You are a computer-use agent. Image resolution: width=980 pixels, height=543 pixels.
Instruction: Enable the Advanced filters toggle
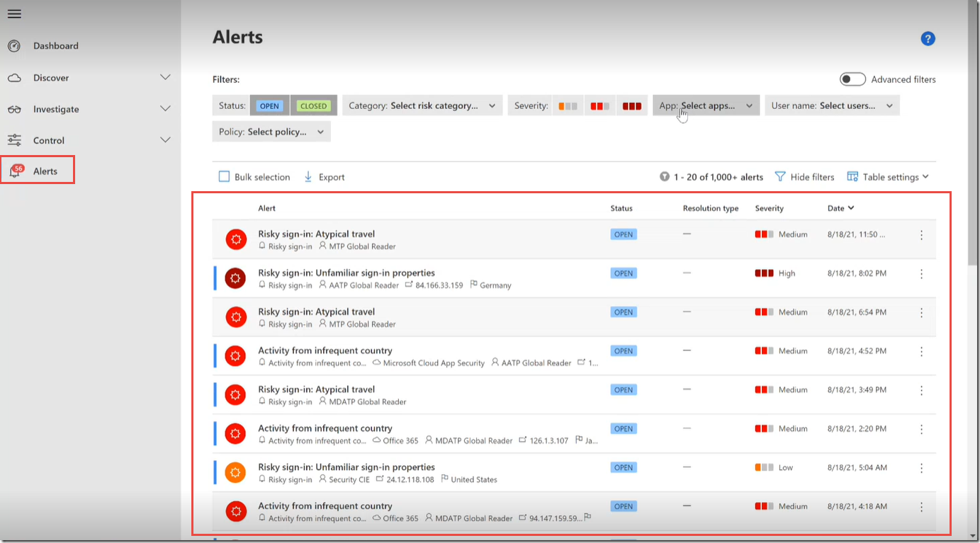852,79
